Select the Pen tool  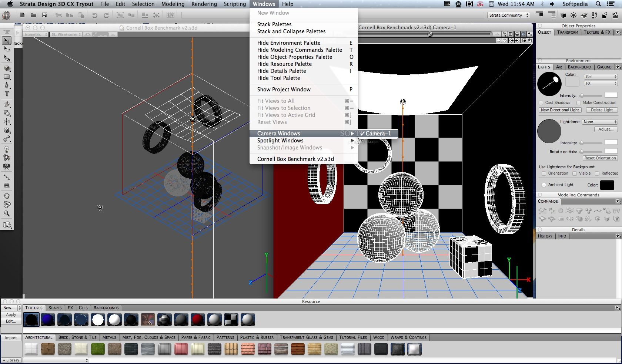tap(7, 85)
